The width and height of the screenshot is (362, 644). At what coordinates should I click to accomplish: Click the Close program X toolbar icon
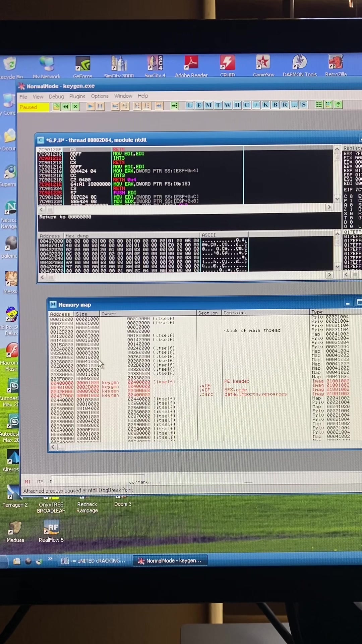click(x=75, y=106)
